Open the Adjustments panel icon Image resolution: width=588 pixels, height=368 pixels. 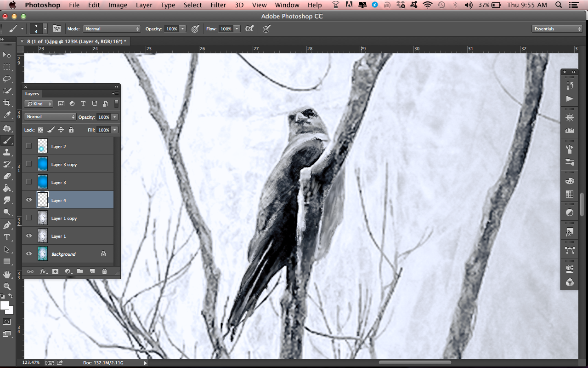pyautogui.click(x=570, y=213)
